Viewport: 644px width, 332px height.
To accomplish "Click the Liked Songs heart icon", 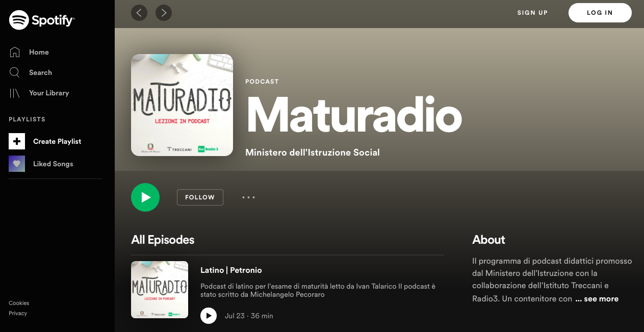I will click(x=17, y=164).
